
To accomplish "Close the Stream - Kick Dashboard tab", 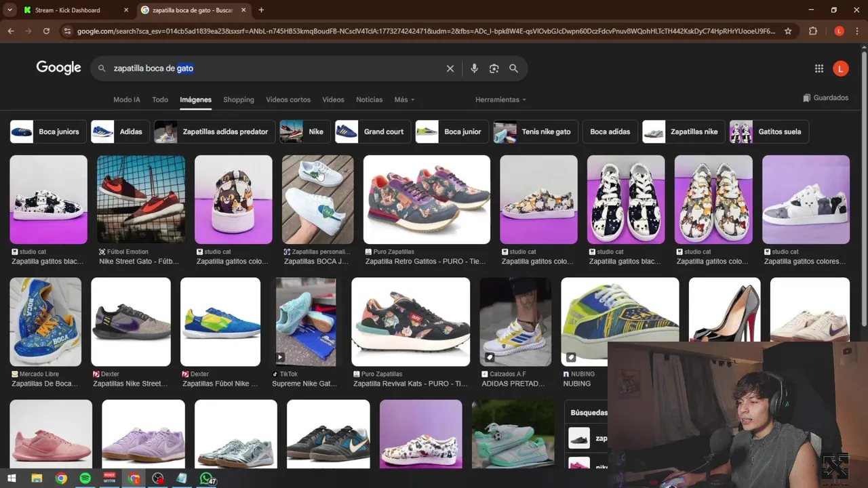I will 126,10.
